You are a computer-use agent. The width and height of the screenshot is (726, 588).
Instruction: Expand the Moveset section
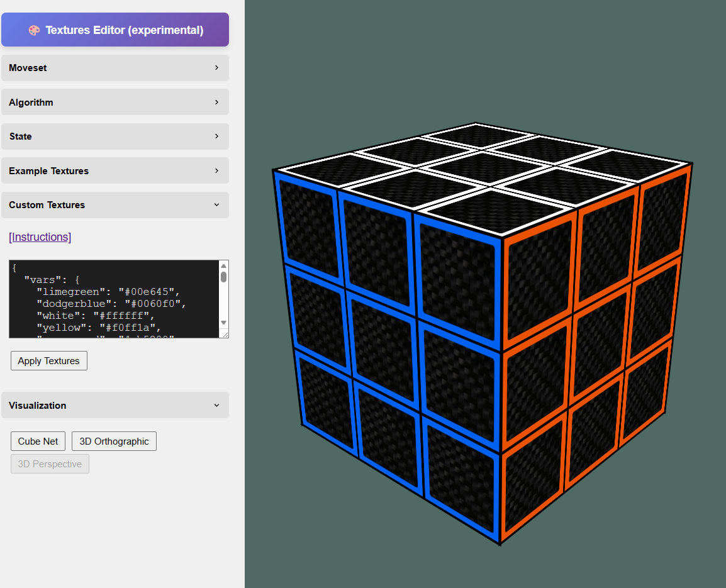pos(115,67)
